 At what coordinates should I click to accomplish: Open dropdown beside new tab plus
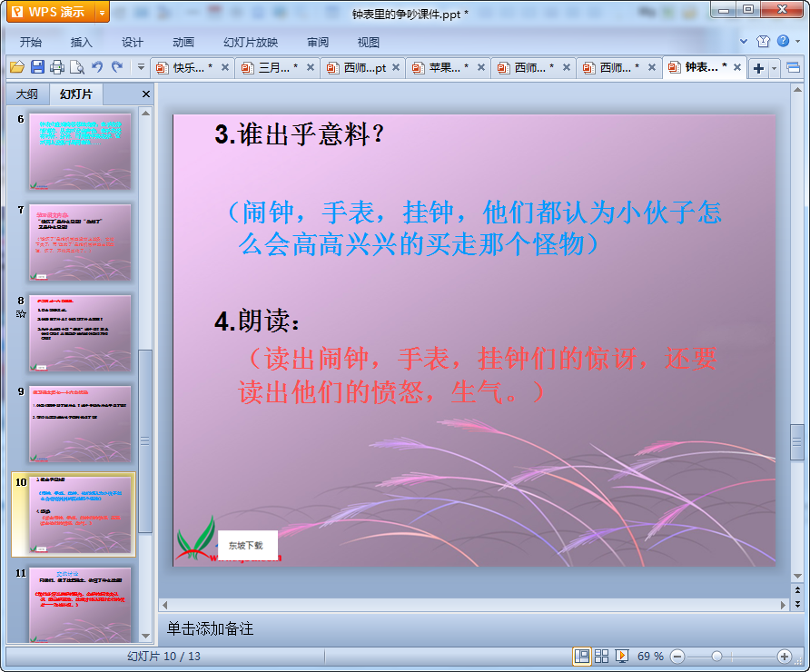click(x=774, y=68)
